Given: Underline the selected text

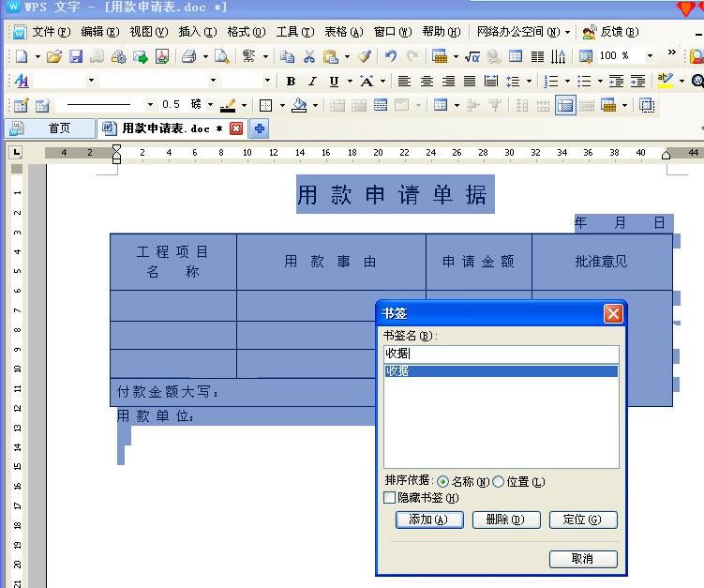Looking at the screenshot, I should 334,82.
